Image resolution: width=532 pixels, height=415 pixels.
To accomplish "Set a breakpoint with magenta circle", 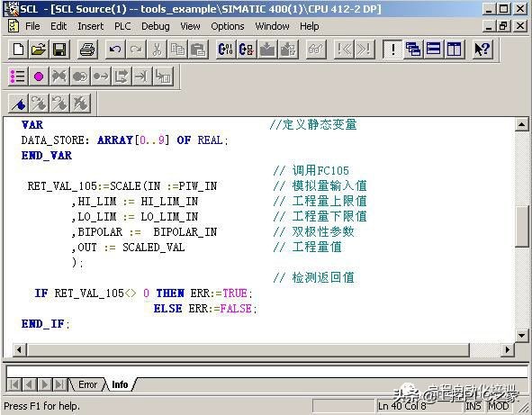I will pyautogui.click(x=39, y=77).
